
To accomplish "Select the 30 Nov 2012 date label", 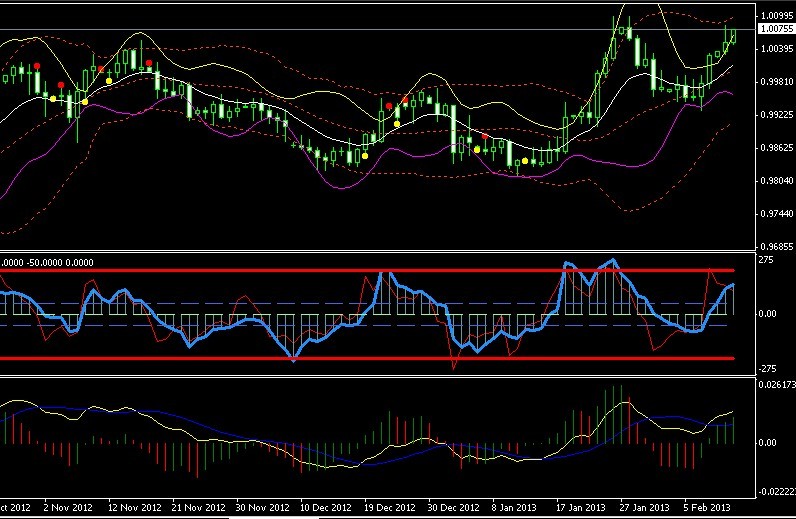I will [x=262, y=507].
